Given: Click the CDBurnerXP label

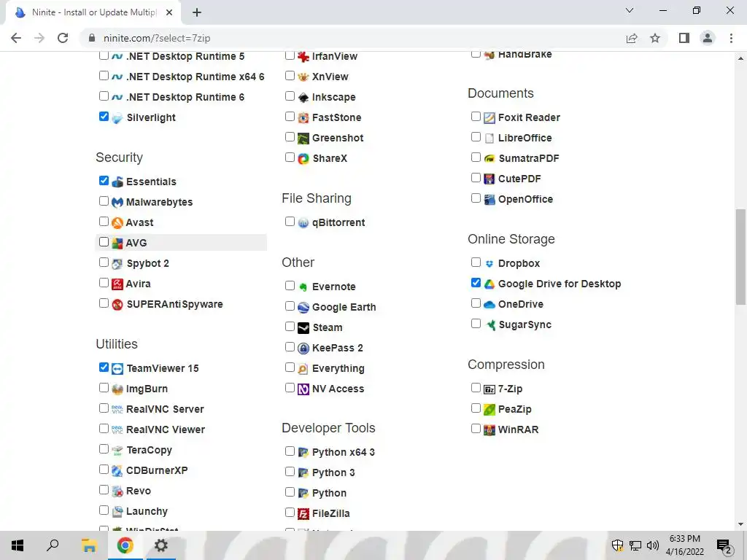Looking at the screenshot, I should coord(158,470).
